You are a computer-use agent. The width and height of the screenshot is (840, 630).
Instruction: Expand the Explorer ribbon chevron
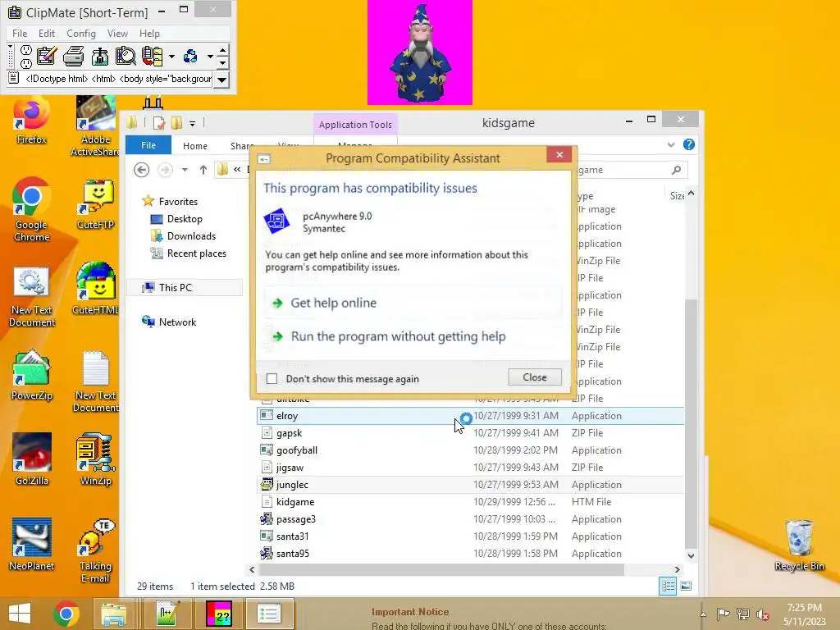[x=671, y=144]
